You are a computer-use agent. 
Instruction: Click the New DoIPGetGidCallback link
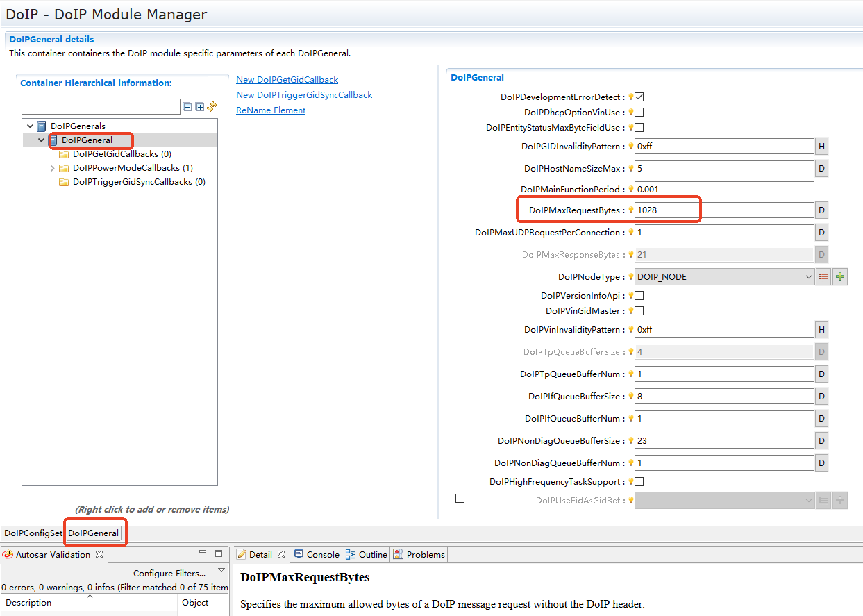(287, 80)
